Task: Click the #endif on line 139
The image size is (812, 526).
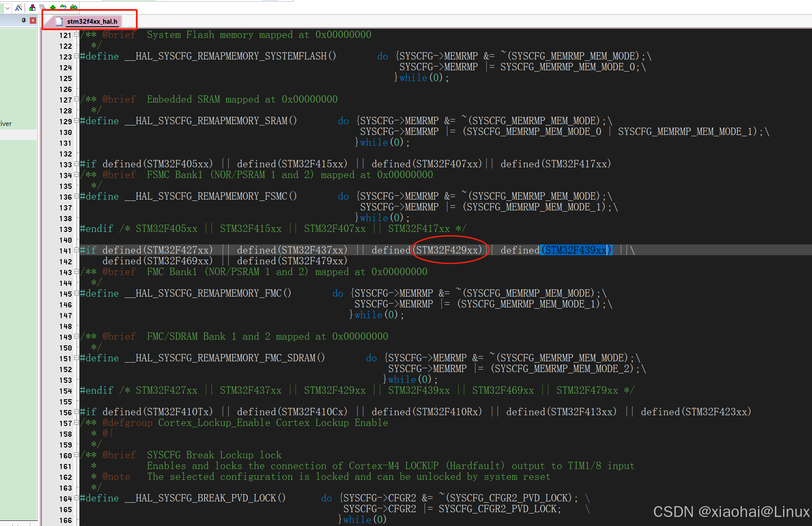Action: 97,229
